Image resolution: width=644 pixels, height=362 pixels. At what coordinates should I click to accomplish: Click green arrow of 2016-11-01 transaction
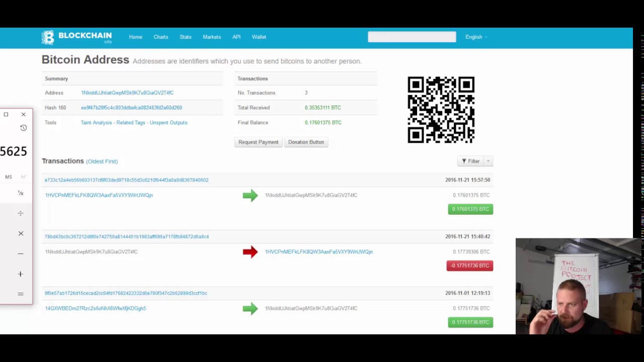pos(250,309)
